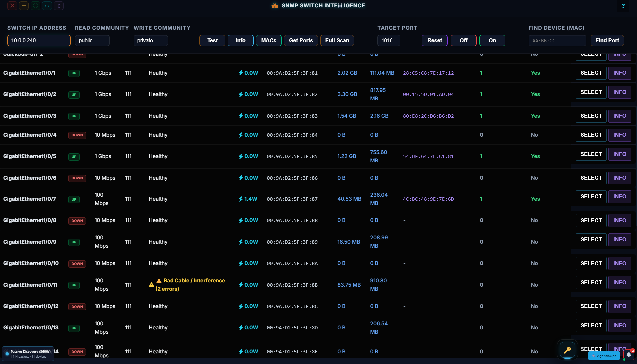Click MAC address 28:C5:C8:7E:17:12
The width and height of the screenshot is (637, 364).
[x=428, y=73]
